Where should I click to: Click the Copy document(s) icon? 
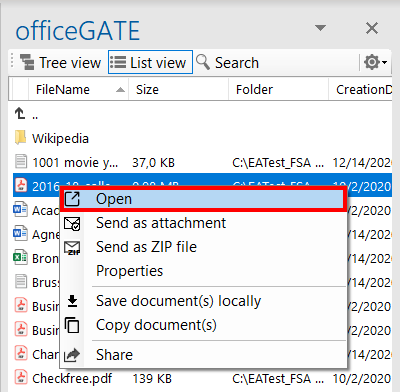click(x=72, y=325)
